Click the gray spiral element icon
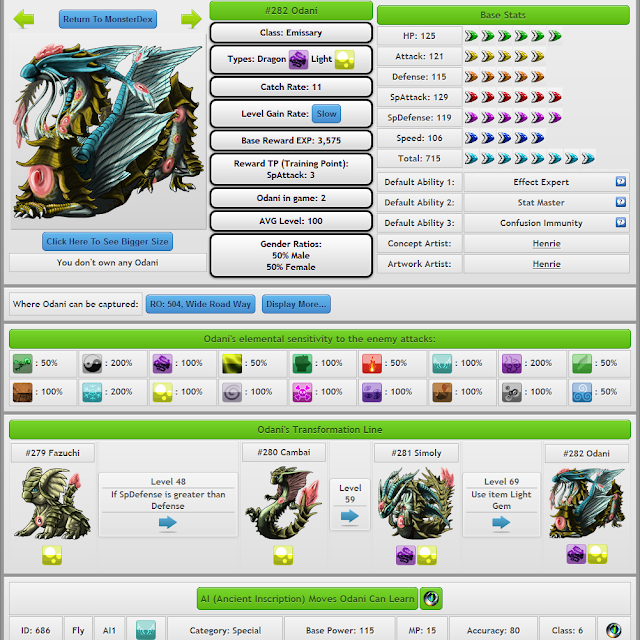This screenshot has height=640, width=640. coord(232,392)
